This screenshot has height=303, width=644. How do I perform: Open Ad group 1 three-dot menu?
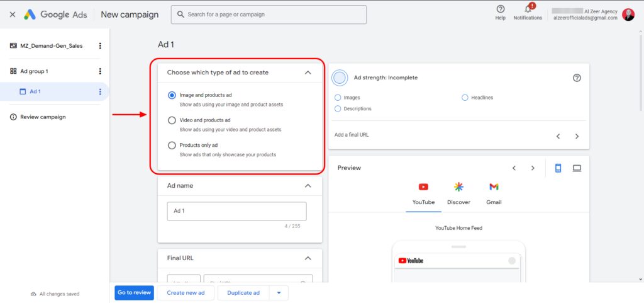[x=100, y=71]
